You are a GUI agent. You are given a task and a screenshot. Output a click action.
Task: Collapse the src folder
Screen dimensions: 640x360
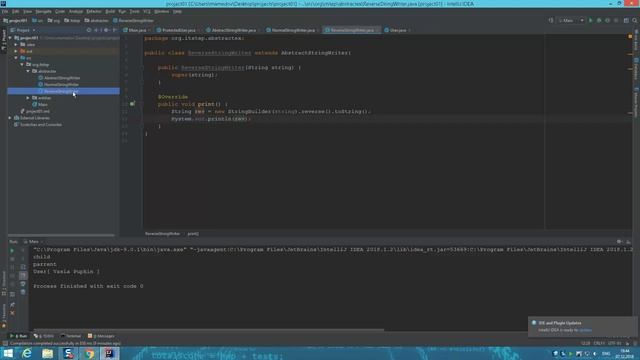point(16,58)
